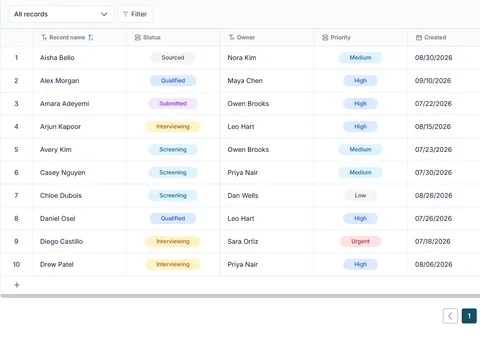The width and height of the screenshot is (480, 360).
Task: Open the Screening status for Avery Kim
Action: pos(173,150)
